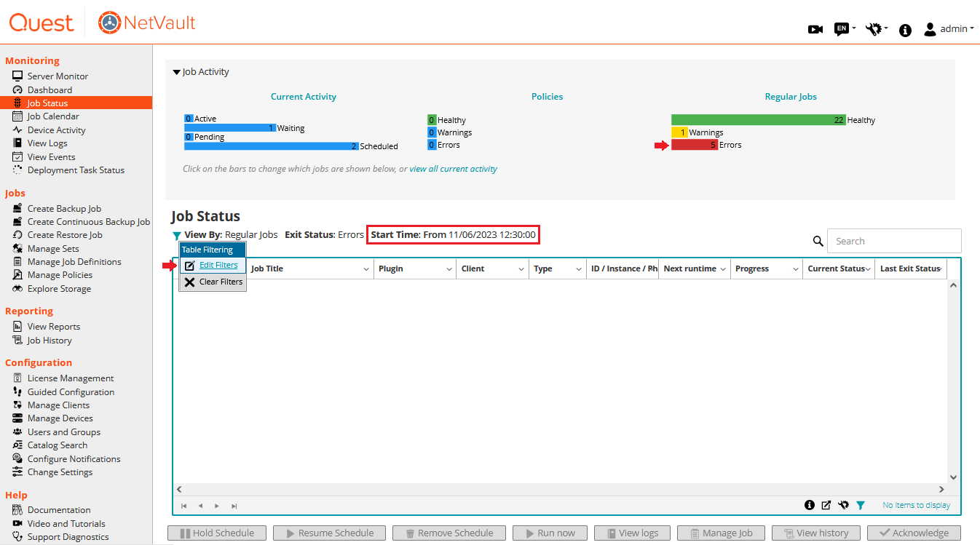The image size is (980, 545).
Task: Select Edit Filters from Table Filtering menu
Action: click(218, 266)
